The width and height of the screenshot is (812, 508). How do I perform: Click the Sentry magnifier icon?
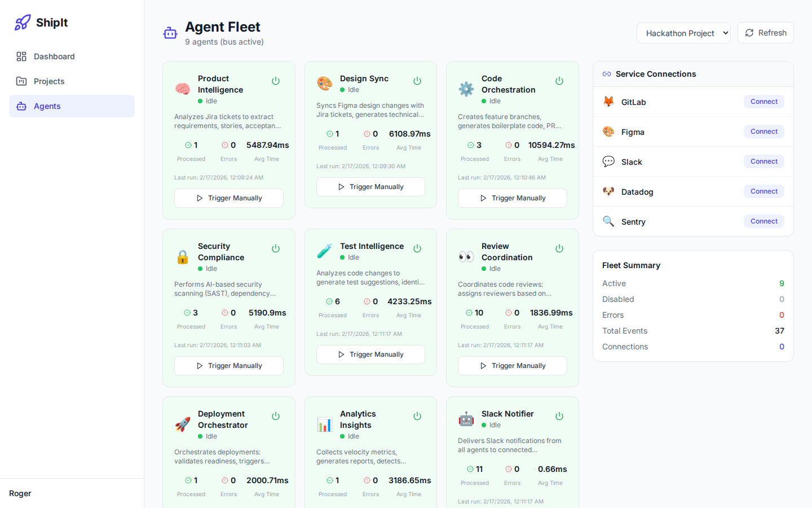(x=608, y=221)
